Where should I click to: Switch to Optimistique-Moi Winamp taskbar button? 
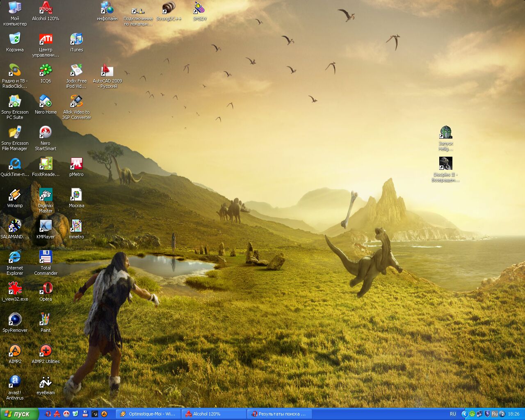(148, 414)
